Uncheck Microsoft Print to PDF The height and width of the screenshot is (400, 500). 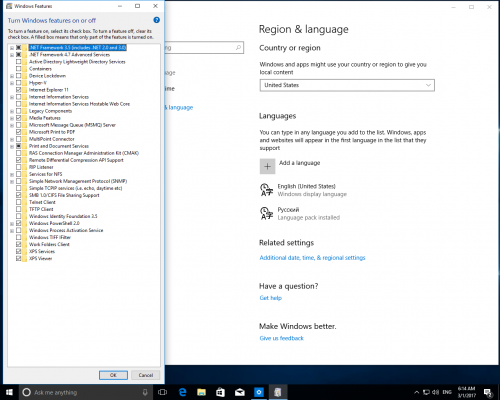point(19,132)
